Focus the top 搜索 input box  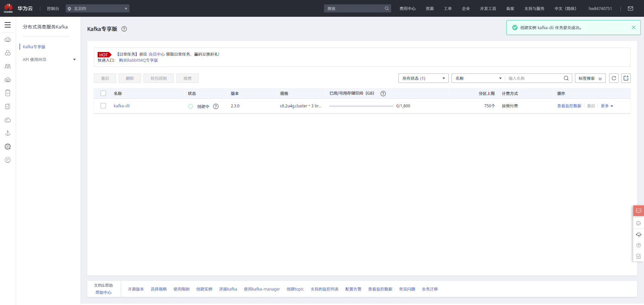coord(355,8)
